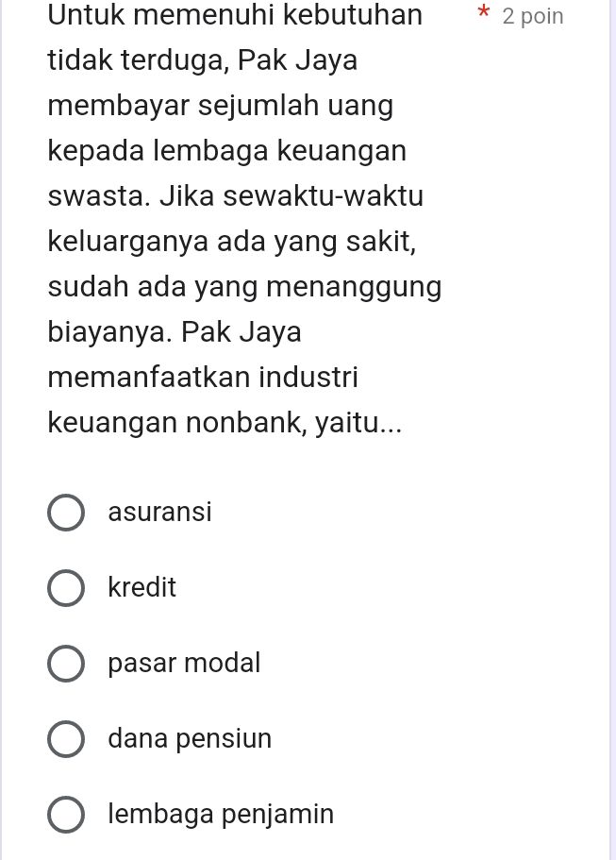Click the asuransi option label text
The width and height of the screenshot is (616, 860).
pos(158,512)
